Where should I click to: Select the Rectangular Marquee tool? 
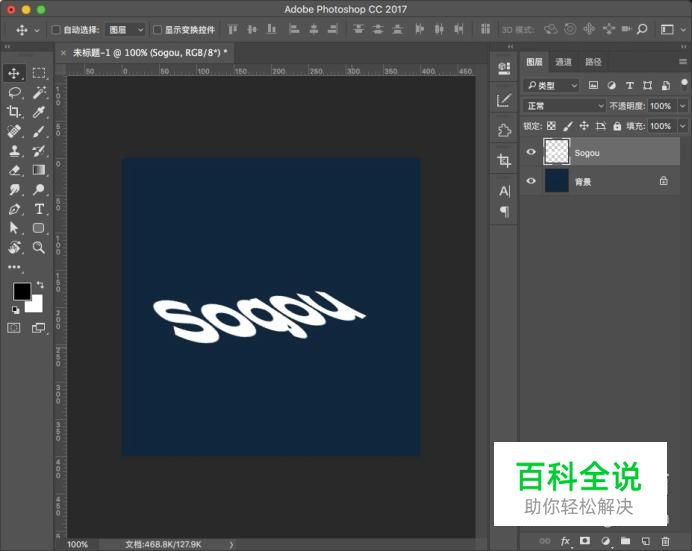click(x=39, y=73)
